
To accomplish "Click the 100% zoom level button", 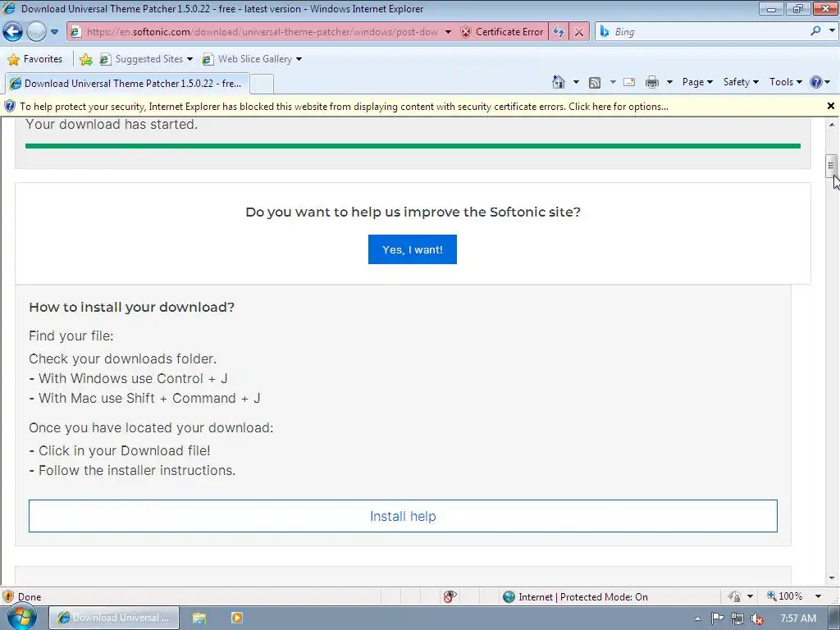I will (785, 596).
